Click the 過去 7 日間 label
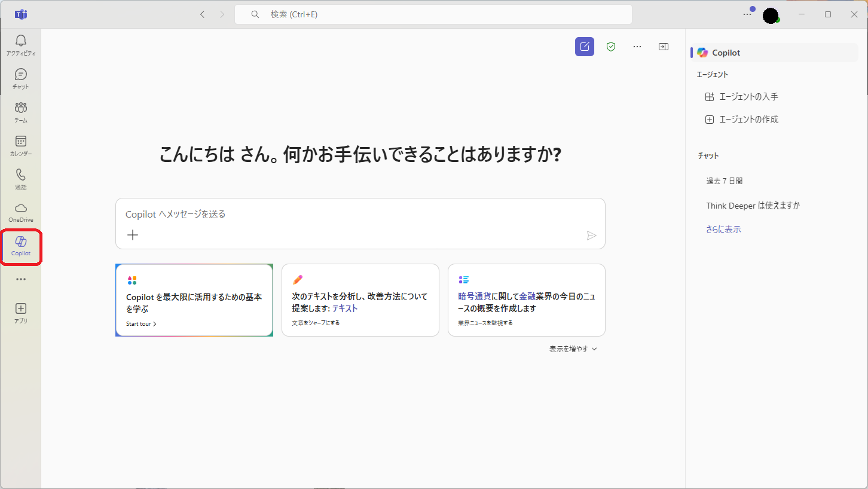The width and height of the screenshot is (868, 489). (725, 181)
